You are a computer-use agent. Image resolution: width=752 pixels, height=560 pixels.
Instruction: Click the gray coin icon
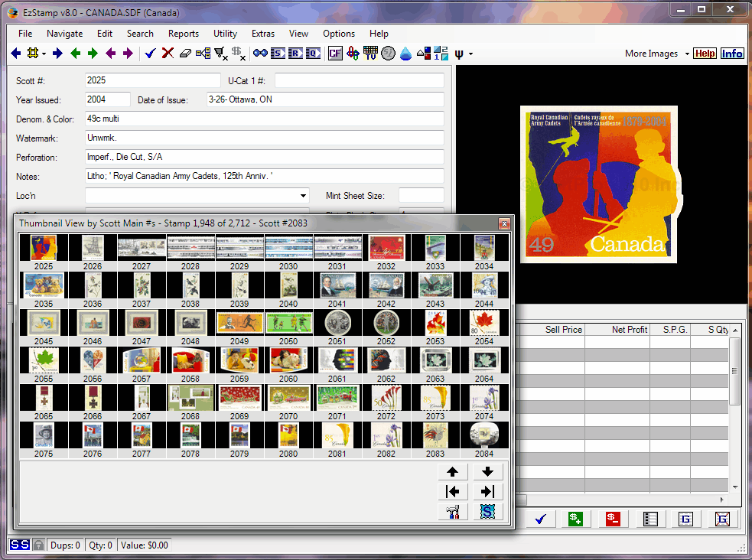pyautogui.click(x=388, y=54)
